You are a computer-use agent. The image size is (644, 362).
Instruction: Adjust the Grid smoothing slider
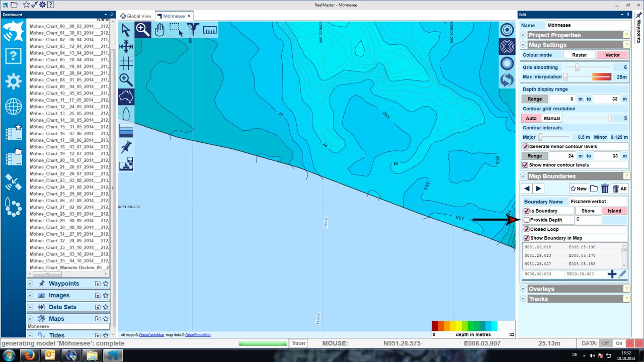[x=577, y=67]
